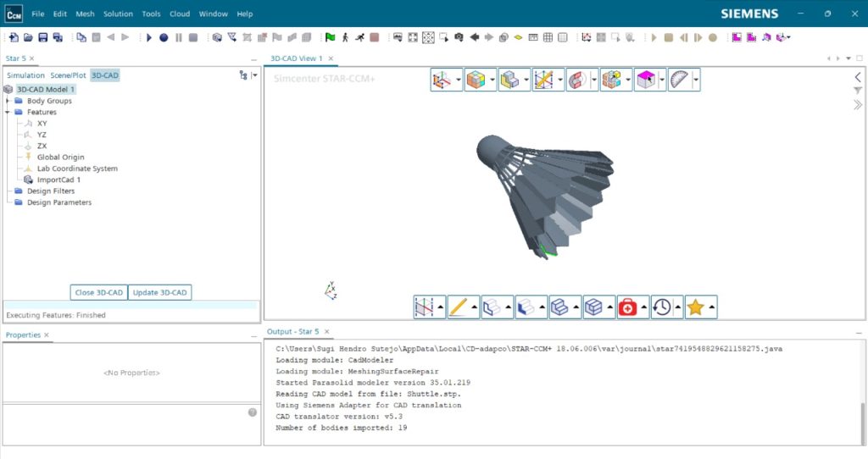Click the Save simulation disk icon
868x459 pixels.
coord(42,37)
